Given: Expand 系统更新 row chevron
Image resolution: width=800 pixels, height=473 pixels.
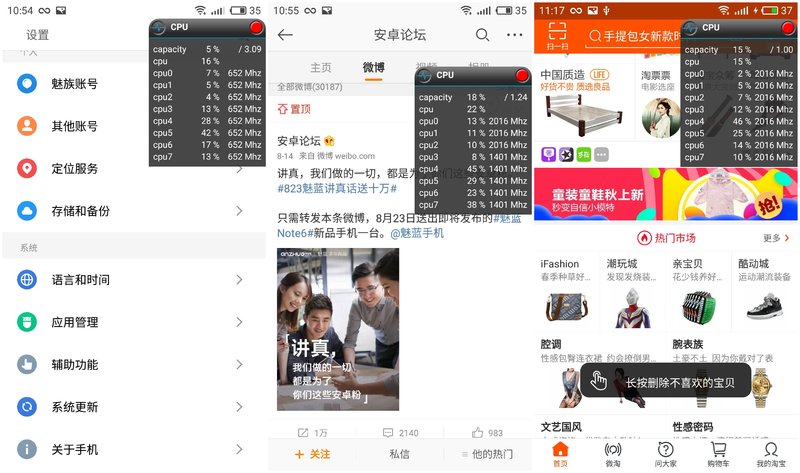Looking at the screenshot, I should [239, 407].
